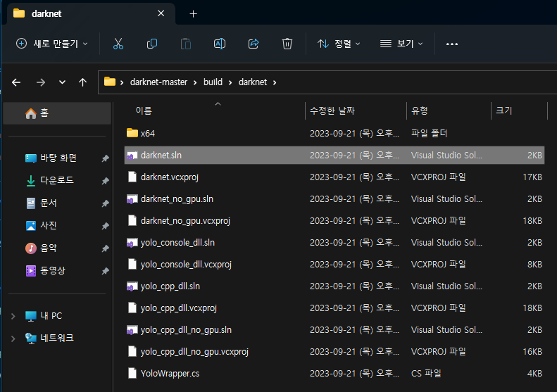
Task: Click pin icon next to 음악
Action: pyautogui.click(x=105, y=248)
